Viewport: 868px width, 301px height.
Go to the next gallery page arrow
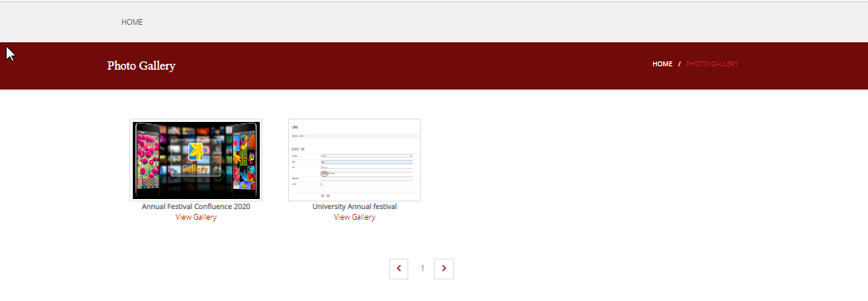tap(444, 269)
